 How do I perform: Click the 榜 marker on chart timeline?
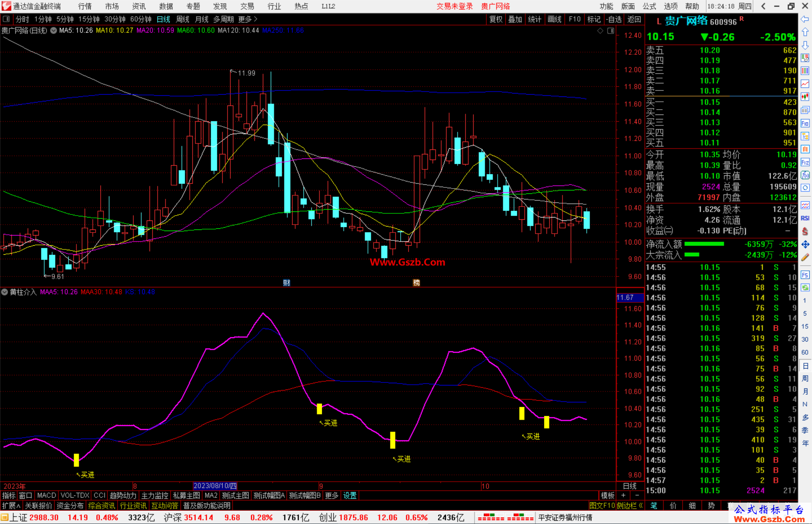pos(416,282)
